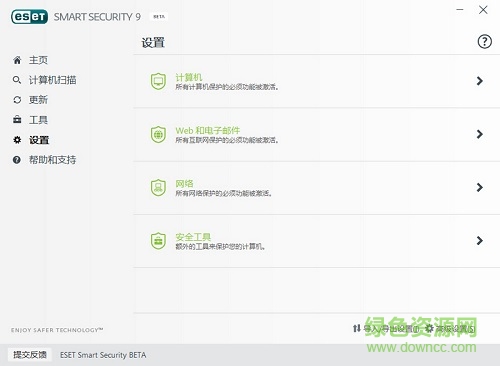Open the 计算机 settings link
The image size is (500, 366).
(x=189, y=77)
